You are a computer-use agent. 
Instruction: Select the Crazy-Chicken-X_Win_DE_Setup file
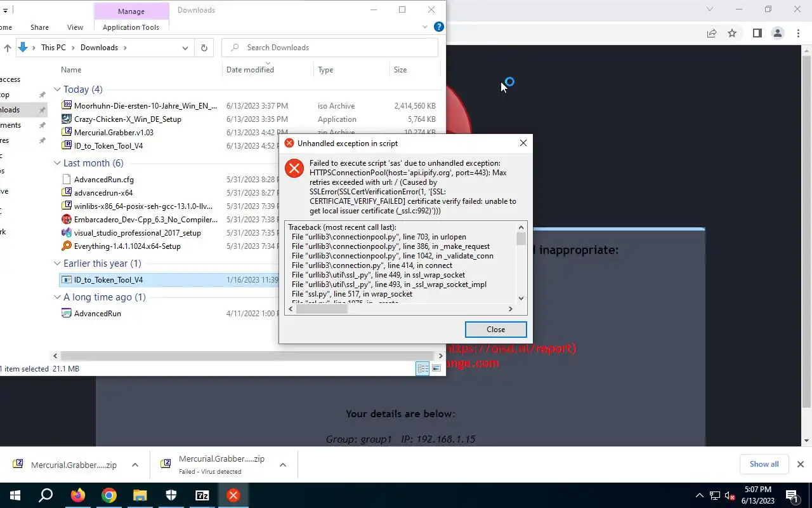click(x=128, y=119)
